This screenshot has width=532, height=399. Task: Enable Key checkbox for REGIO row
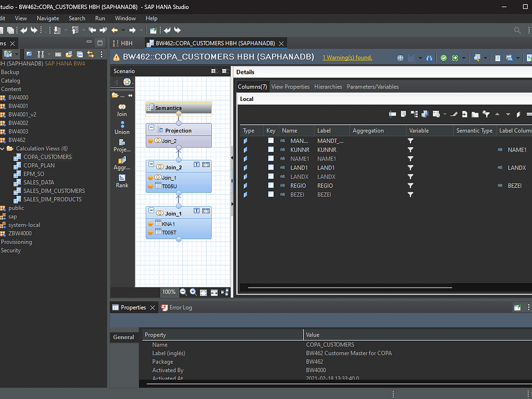click(x=271, y=186)
